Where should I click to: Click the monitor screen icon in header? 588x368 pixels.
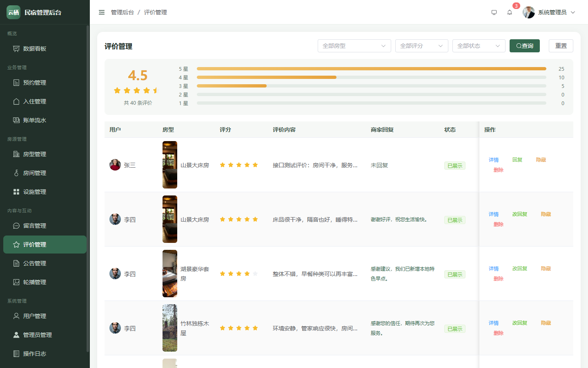(494, 12)
